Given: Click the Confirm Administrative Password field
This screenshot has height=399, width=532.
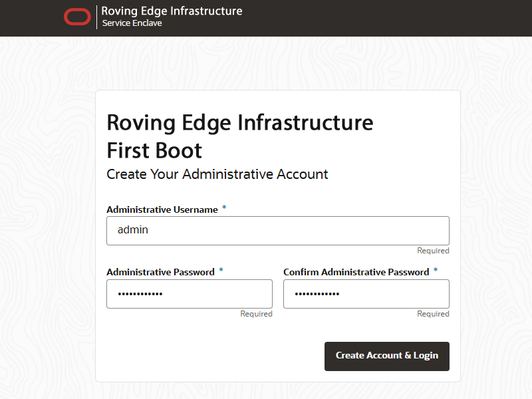Looking at the screenshot, I should (x=366, y=293).
